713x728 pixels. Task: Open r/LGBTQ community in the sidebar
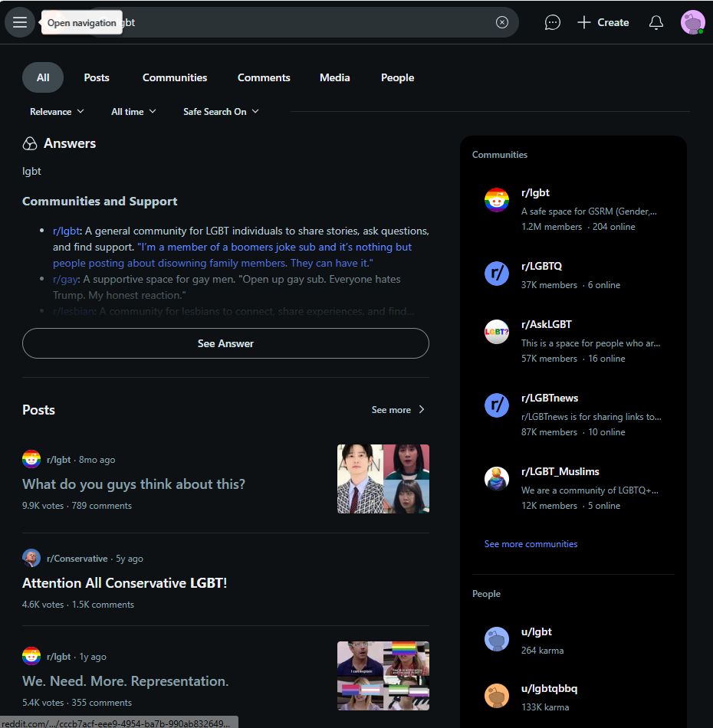541,266
